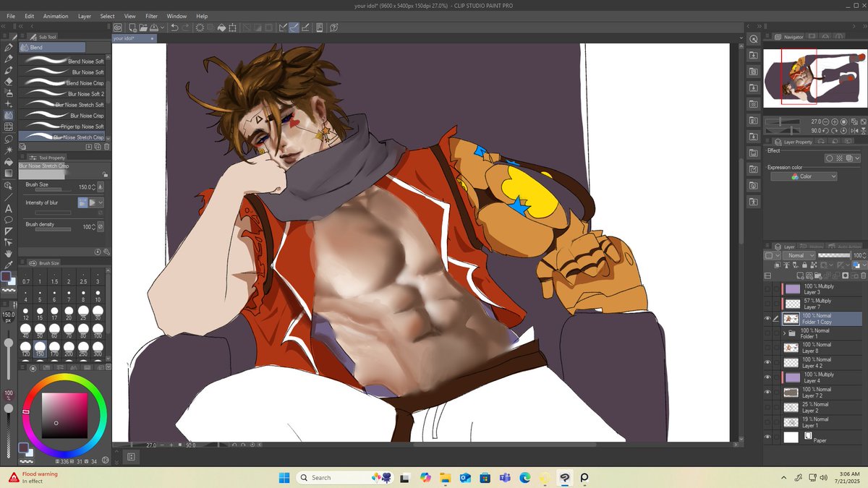
Task: Toggle visibility of Paper layer
Action: pyautogui.click(x=767, y=437)
